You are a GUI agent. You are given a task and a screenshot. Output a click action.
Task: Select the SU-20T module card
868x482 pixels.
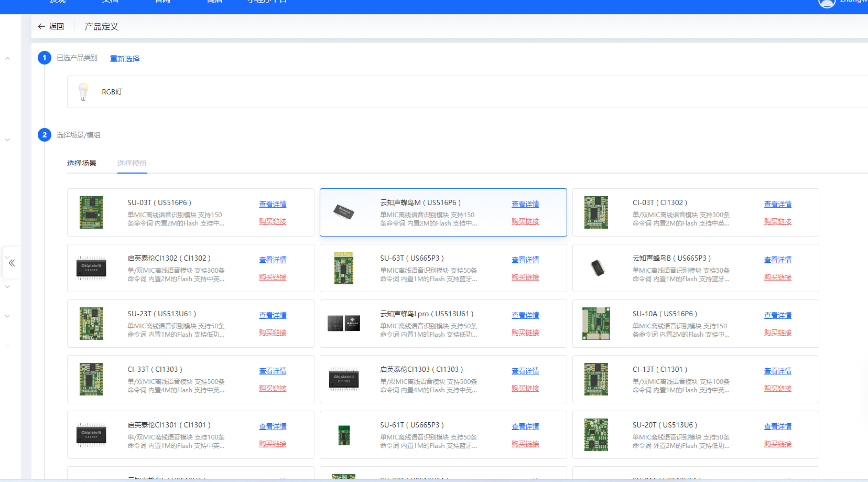[695, 435]
